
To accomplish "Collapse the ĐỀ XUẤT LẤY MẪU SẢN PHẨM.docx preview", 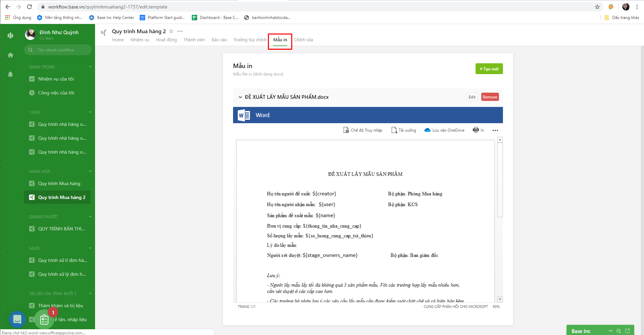I will pyautogui.click(x=239, y=97).
